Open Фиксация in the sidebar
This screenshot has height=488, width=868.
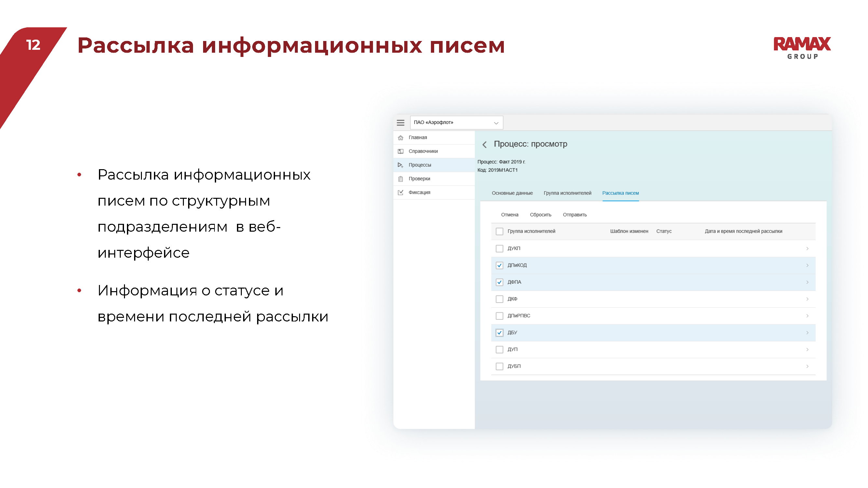434,193
